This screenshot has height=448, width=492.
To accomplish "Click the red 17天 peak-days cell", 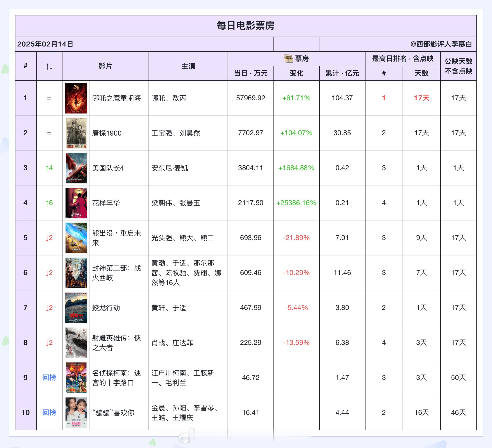I will [421, 98].
